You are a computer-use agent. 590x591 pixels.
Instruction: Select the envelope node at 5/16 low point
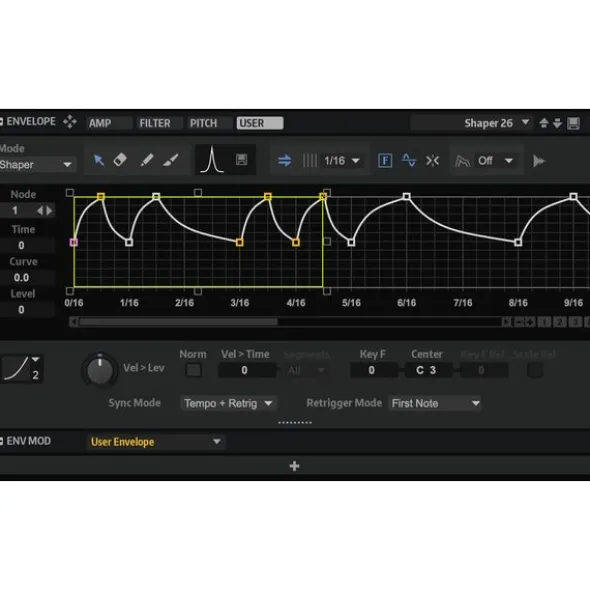(351, 242)
